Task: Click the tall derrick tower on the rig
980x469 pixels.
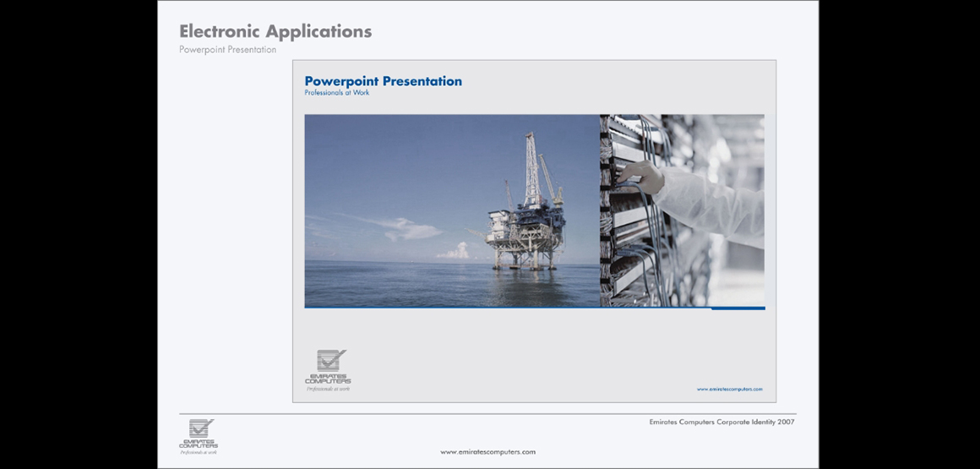Action: click(531, 169)
